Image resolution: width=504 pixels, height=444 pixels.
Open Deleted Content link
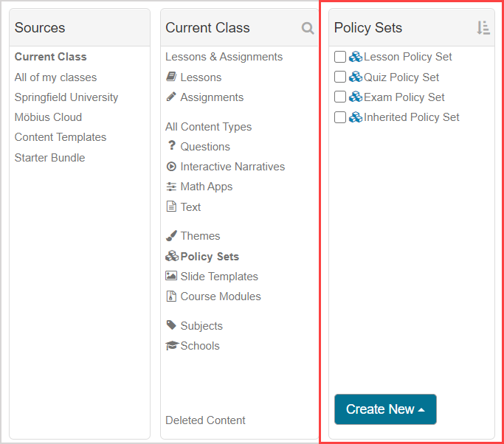click(205, 420)
